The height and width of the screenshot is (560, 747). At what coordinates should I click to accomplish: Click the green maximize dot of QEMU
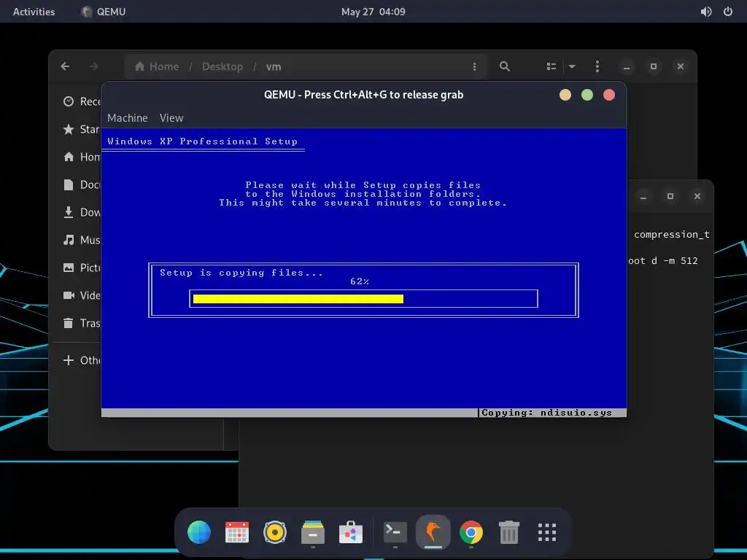[x=587, y=95]
